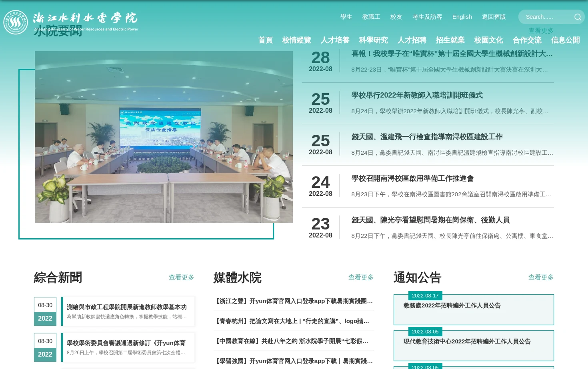
Task: Click summary text starting 8月23日下午，學校在南潯校區
Action: 451,194
